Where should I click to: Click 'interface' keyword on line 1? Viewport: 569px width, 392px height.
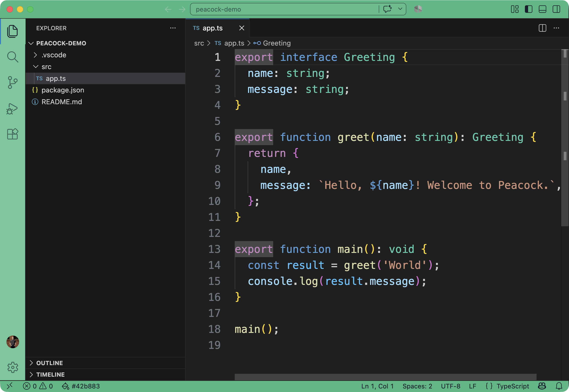click(x=309, y=57)
